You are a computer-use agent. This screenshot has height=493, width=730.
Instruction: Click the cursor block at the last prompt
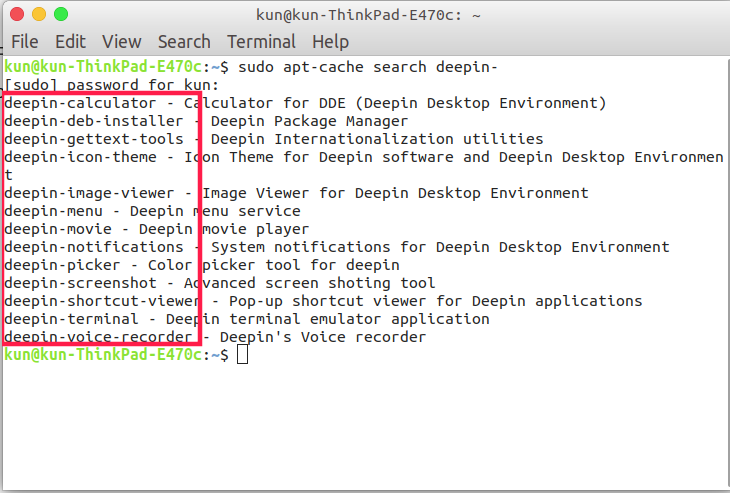243,355
